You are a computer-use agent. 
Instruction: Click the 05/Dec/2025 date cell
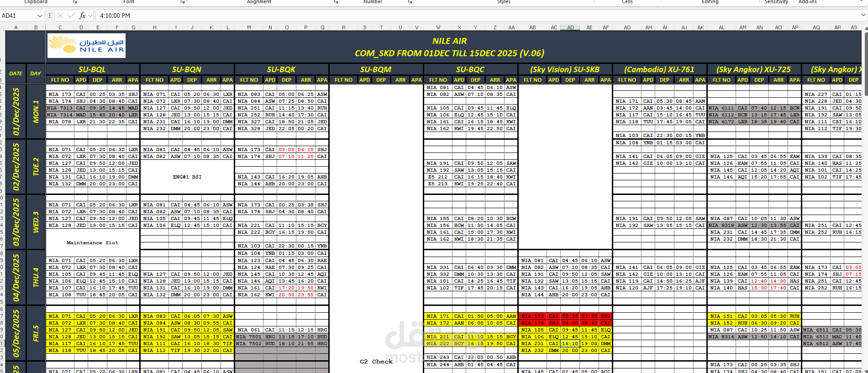[16, 333]
